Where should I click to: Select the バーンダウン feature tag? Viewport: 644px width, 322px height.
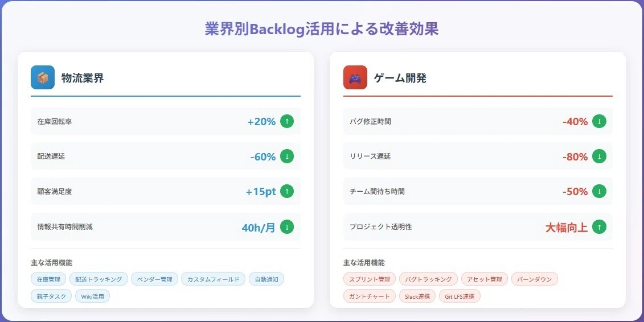click(x=534, y=279)
